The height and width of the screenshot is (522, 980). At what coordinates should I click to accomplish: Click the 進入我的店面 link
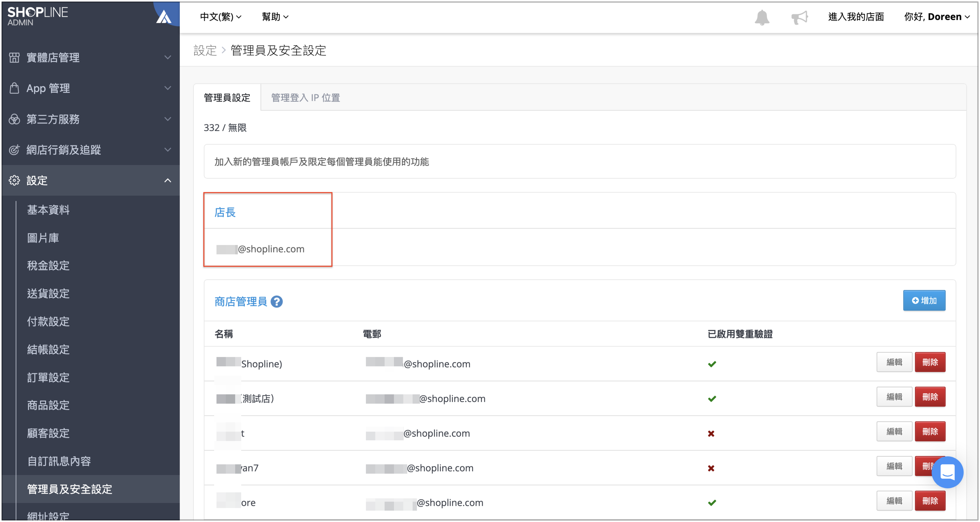coord(856,17)
